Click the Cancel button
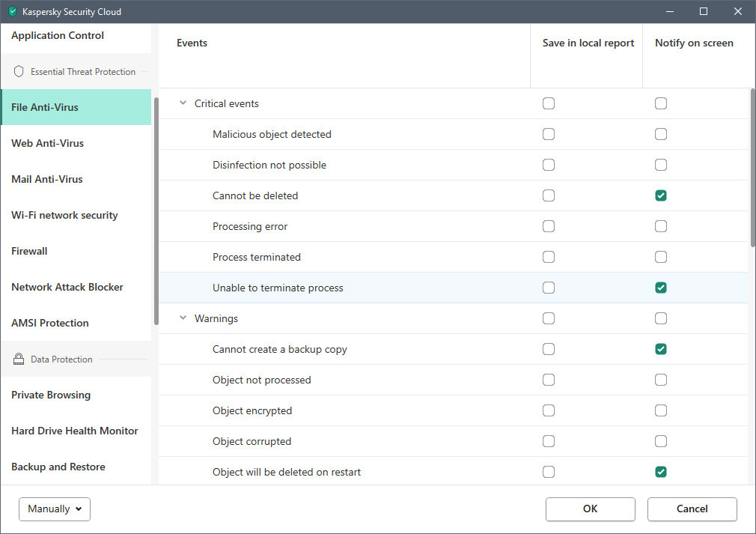756x534 pixels. click(x=692, y=509)
